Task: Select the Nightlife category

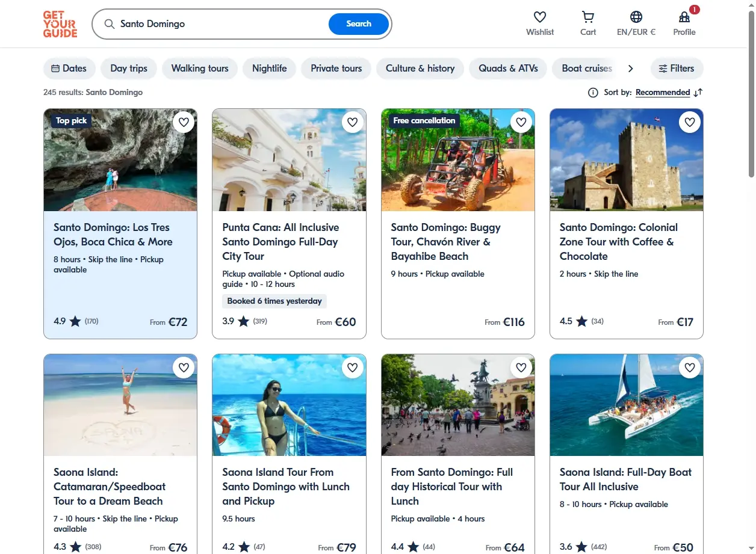Action: tap(269, 69)
